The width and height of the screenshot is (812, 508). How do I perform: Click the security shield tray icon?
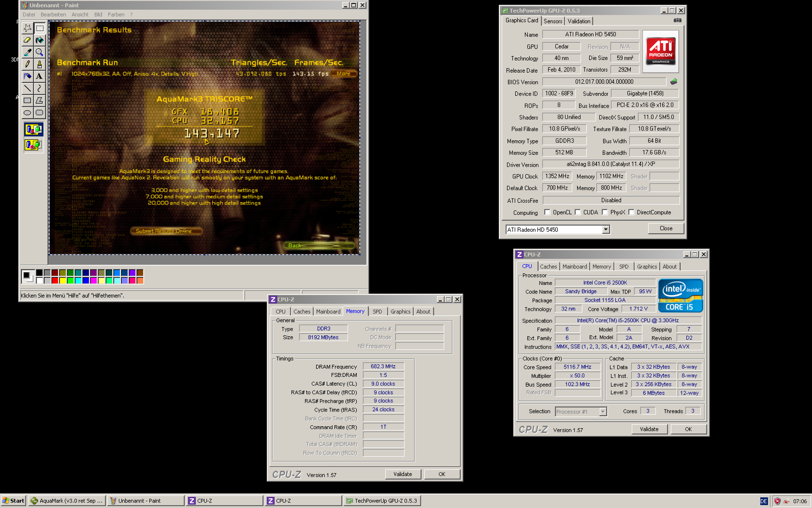[x=777, y=501]
